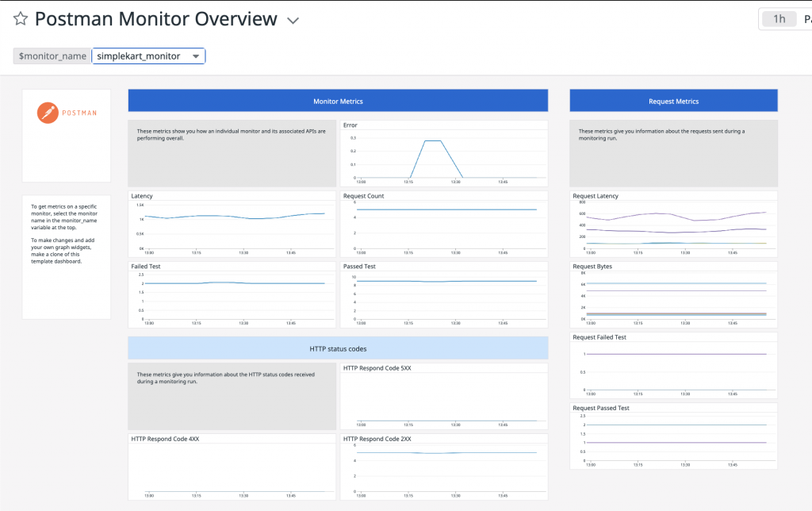Open the dashboard title dropdown chevron

293,21
